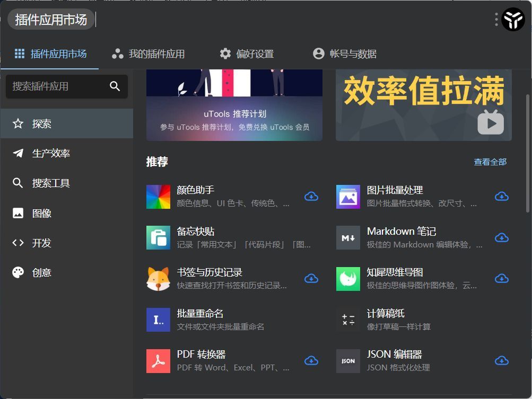Click the fox icon for 书签与历史记录

[x=158, y=279]
